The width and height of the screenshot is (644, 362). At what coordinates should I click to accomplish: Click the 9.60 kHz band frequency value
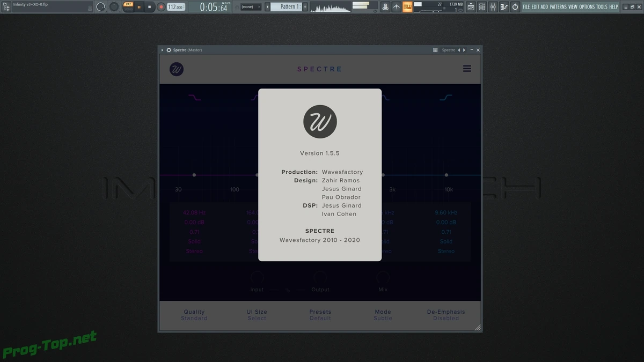(x=446, y=212)
